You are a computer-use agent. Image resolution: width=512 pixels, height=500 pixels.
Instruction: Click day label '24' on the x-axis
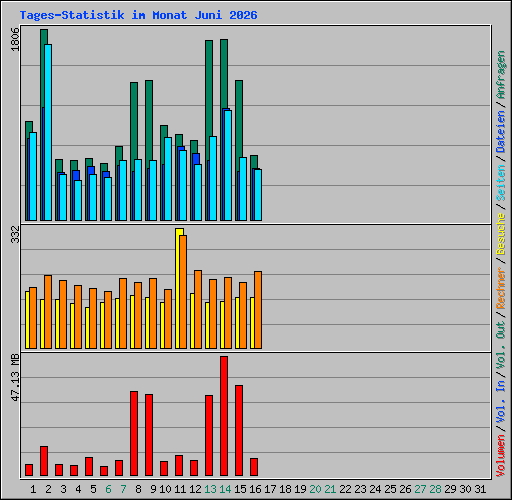(375, 489)
